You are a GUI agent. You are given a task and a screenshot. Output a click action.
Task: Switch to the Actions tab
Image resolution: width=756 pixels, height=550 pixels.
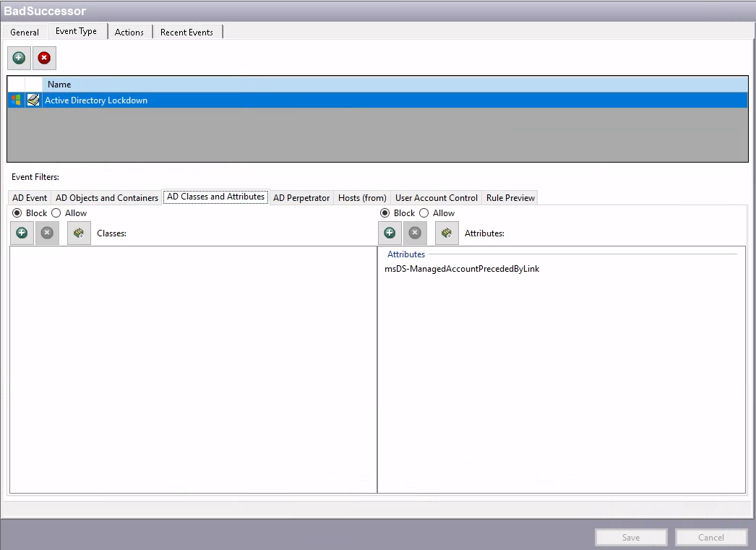coord(129,33)
